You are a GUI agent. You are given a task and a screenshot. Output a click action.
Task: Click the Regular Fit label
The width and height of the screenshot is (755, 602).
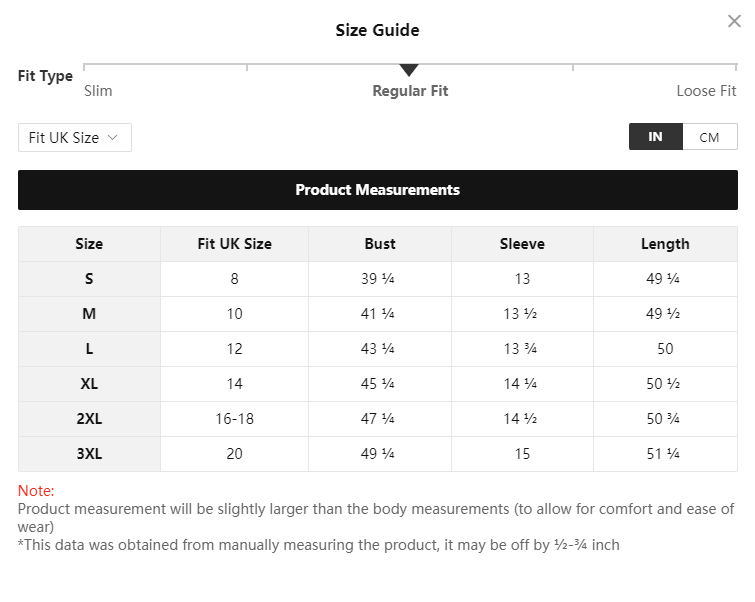[x=410, y=91]
